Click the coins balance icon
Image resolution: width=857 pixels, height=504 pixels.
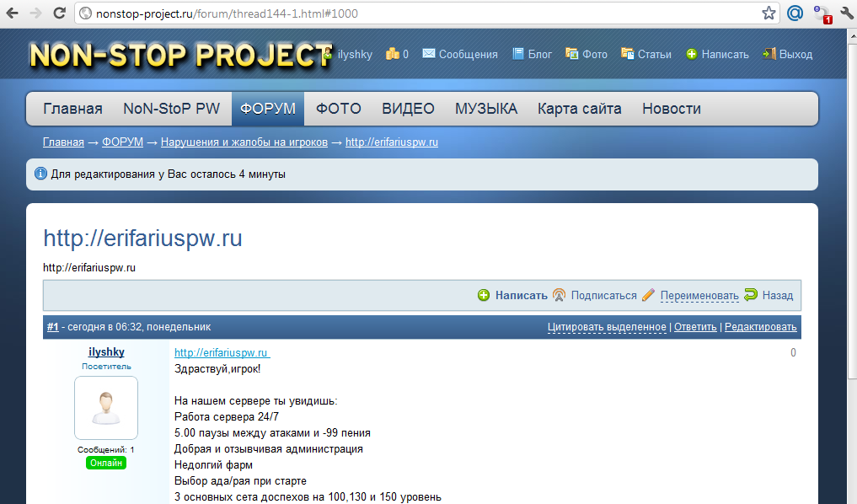click(393, 54)
